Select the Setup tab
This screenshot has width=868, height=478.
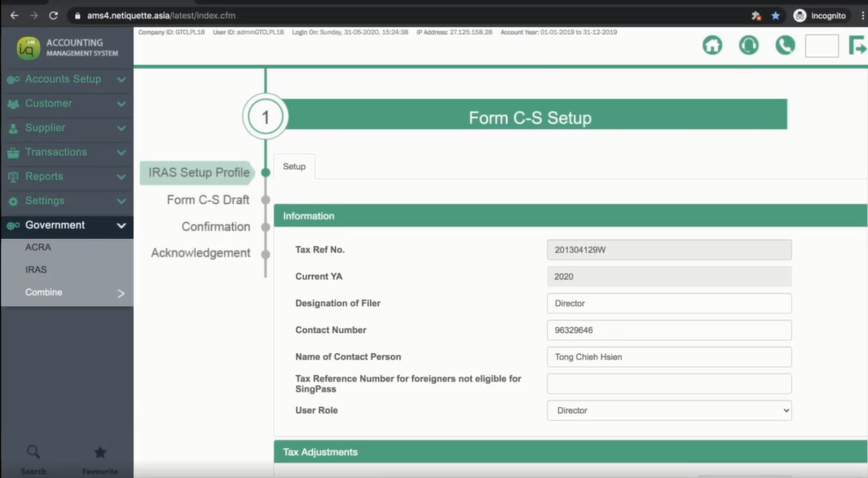pos(294,166)
